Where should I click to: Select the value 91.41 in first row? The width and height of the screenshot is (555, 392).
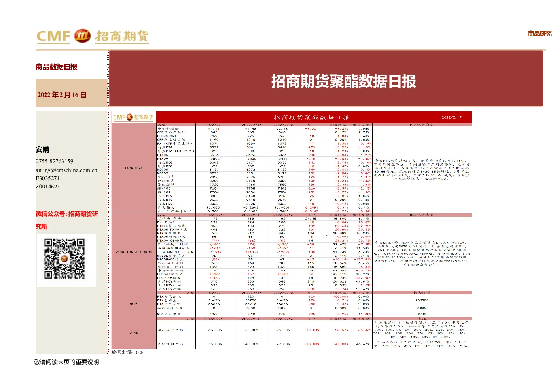point(214,128)
